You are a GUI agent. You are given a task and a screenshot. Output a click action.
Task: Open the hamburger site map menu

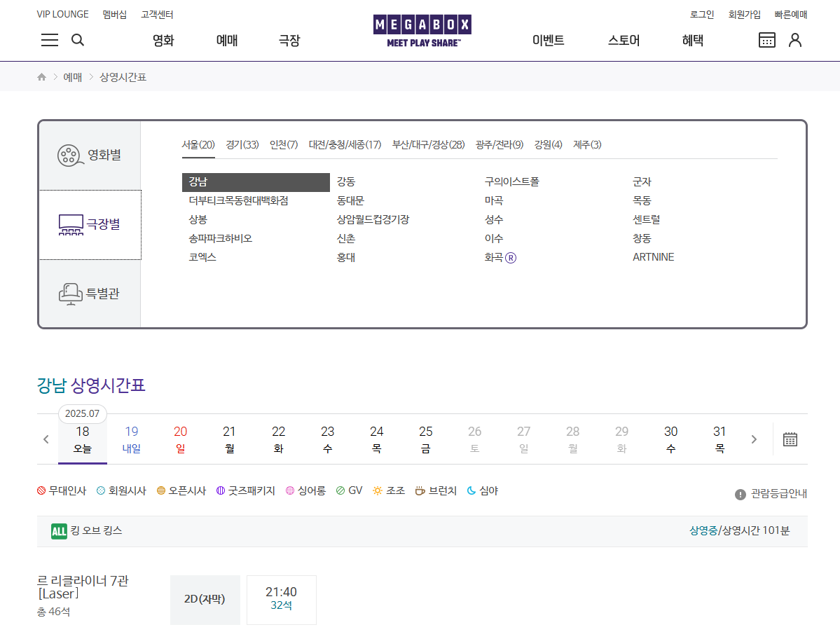click(x=50, y=40)
